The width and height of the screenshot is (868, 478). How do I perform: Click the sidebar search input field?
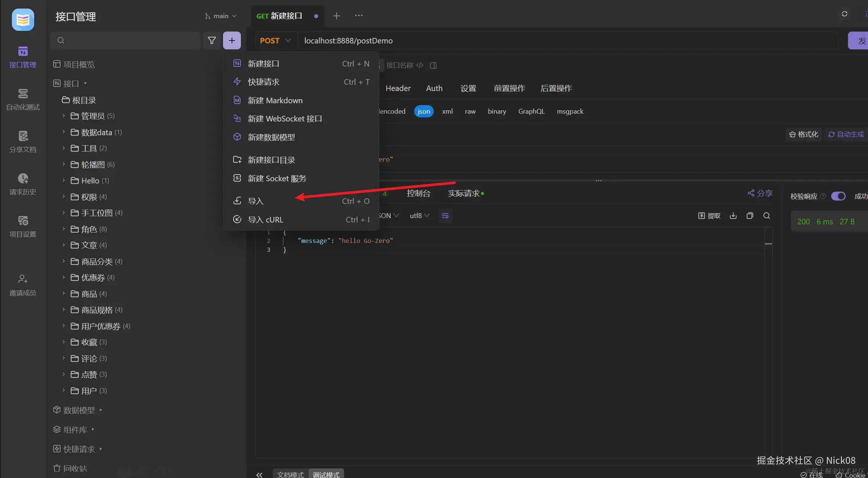click(x=126, y=40)
